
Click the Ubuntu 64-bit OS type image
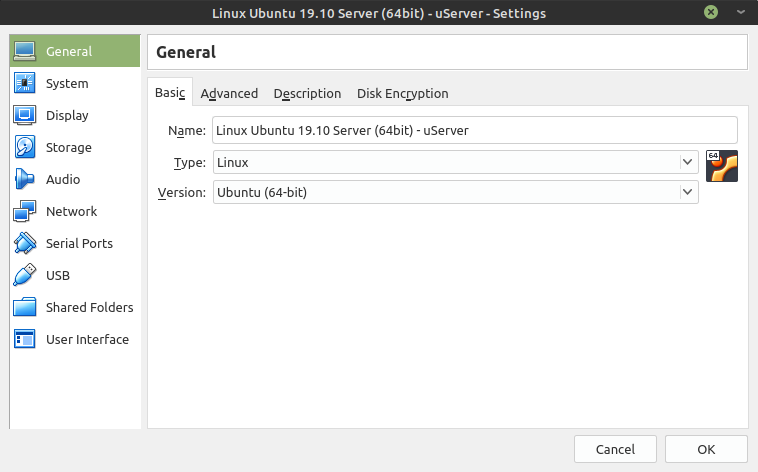point(722,166)
